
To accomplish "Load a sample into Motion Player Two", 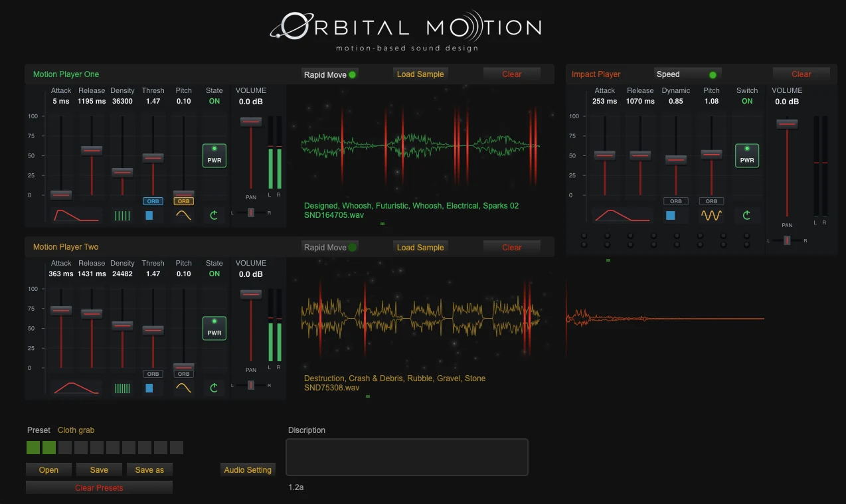I will point(420,247).
